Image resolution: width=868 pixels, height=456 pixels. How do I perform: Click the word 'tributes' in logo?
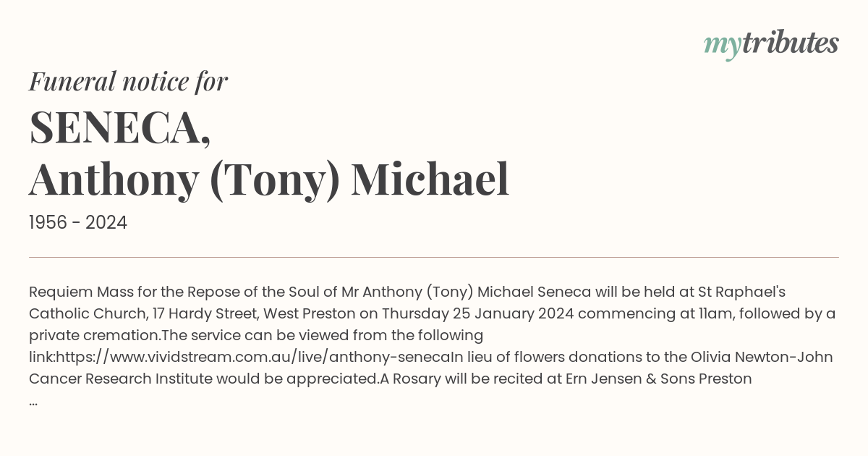coord(791,43)
